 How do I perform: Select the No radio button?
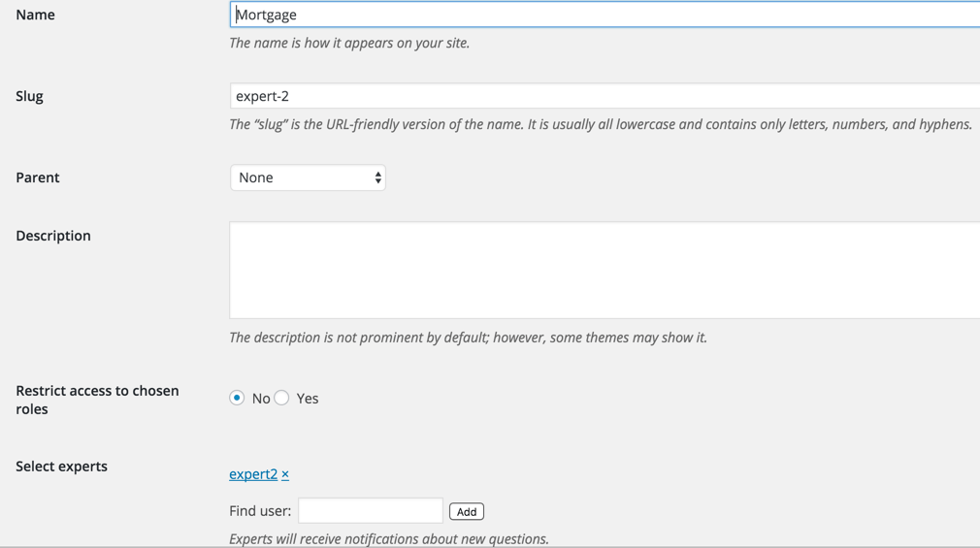pyautogui.click(x=237, y=398)
